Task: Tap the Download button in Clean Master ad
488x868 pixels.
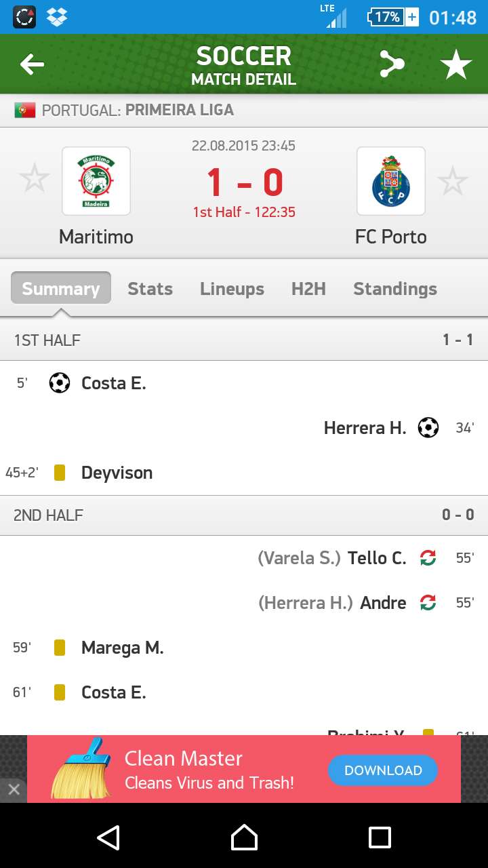Action: pos(383,770)
